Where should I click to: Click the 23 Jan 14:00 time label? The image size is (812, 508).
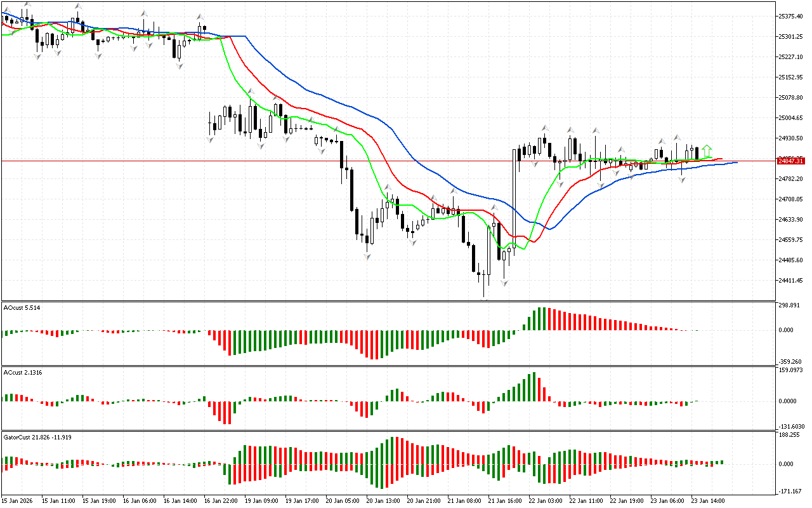click(709, 500)
